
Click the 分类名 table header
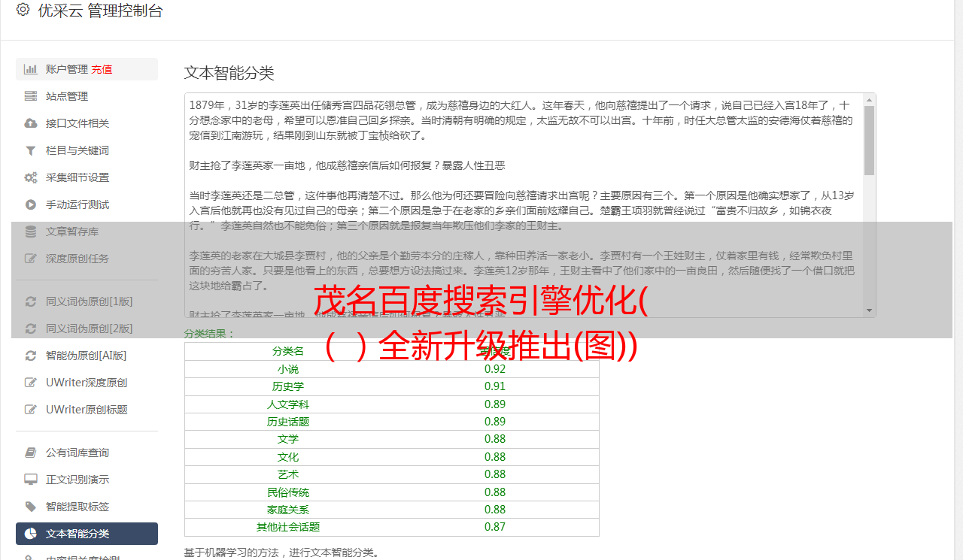tap(288, 352)
